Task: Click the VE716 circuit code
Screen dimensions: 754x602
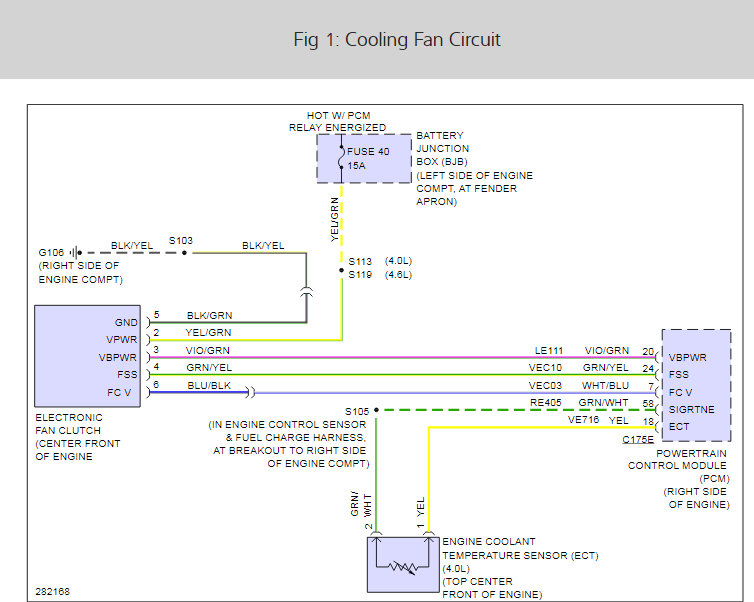Action: [583, 420]
